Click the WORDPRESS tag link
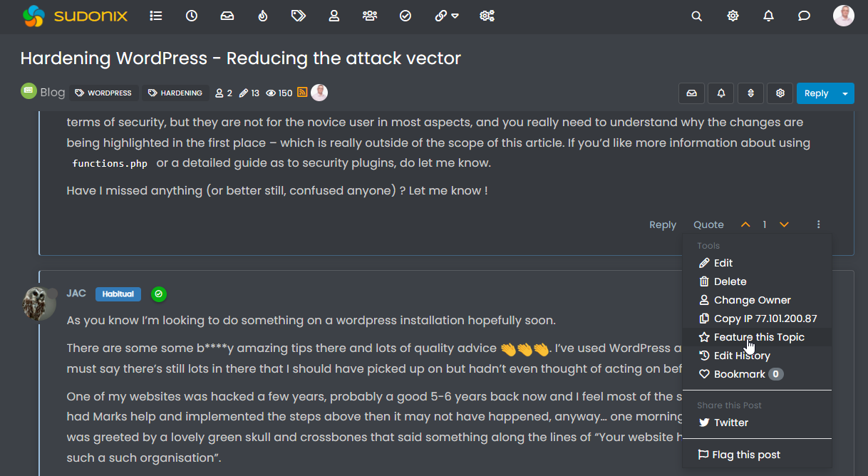Image resolution: width=868 pixels, height=476 pixels. [104, 93]
